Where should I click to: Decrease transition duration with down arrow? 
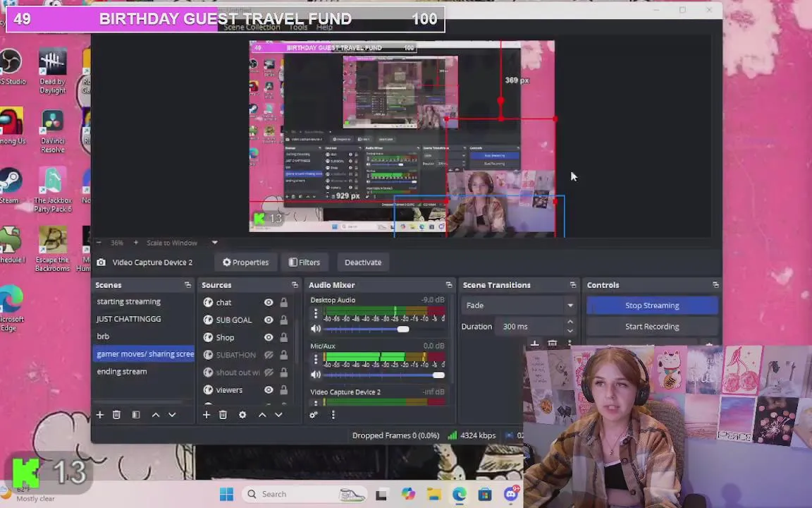tap(570, 331)
